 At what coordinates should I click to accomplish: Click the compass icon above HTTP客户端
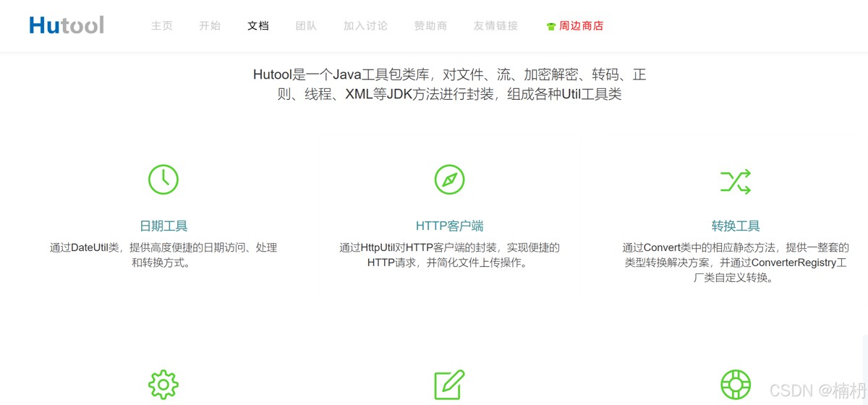coord(449,179)
